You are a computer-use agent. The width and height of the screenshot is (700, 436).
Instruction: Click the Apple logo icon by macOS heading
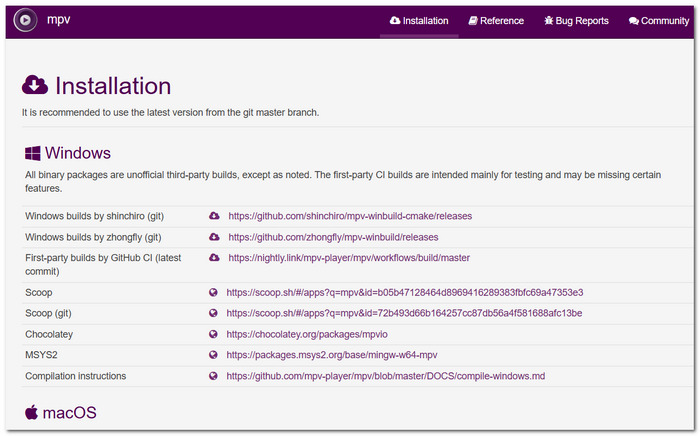tap(31, 412)
